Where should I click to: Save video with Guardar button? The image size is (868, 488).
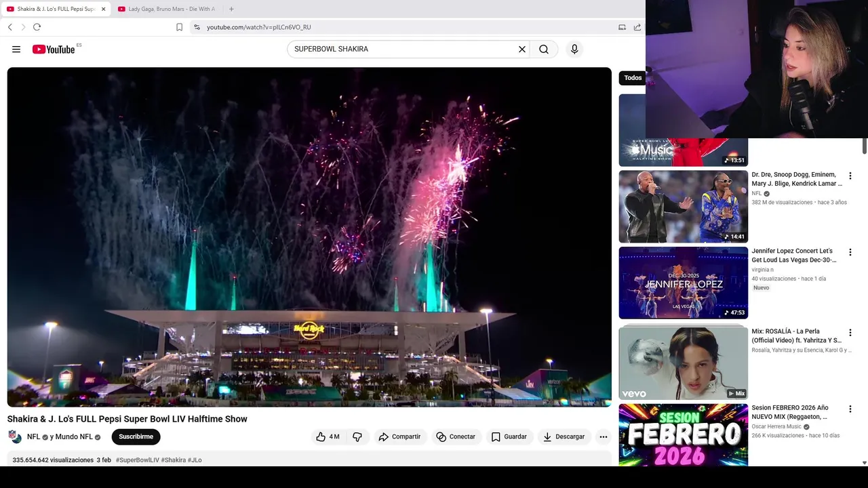tap(509, 437)
